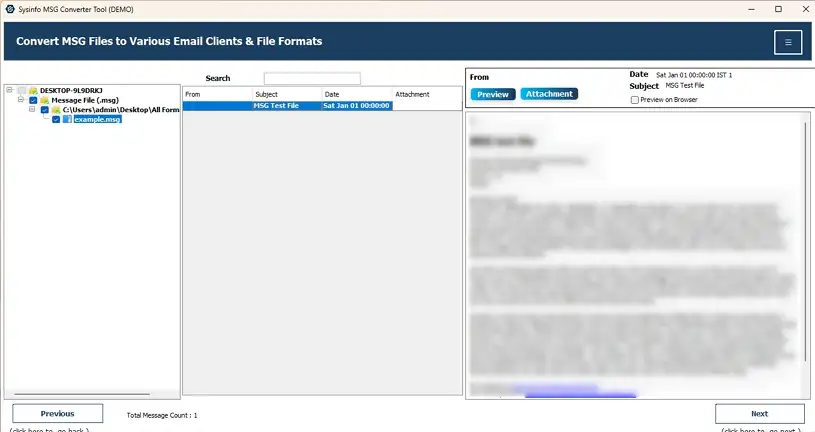815x432 pixels.
Task: Sort by the From column header
Action: point(218,94)
